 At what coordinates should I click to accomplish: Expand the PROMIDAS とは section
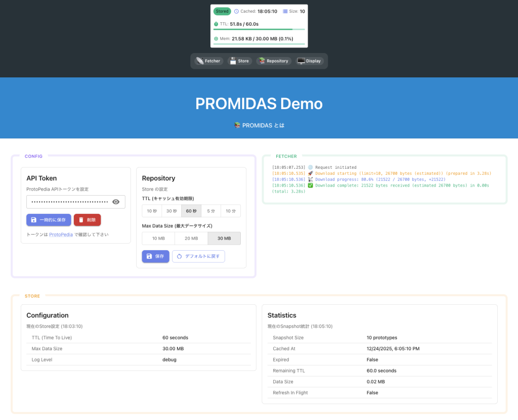coord(259,125)
